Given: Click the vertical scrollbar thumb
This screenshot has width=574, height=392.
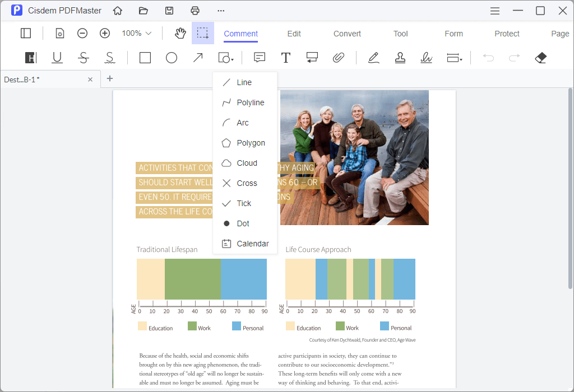Looking at the screenshot, I should (x=570, y=188).
